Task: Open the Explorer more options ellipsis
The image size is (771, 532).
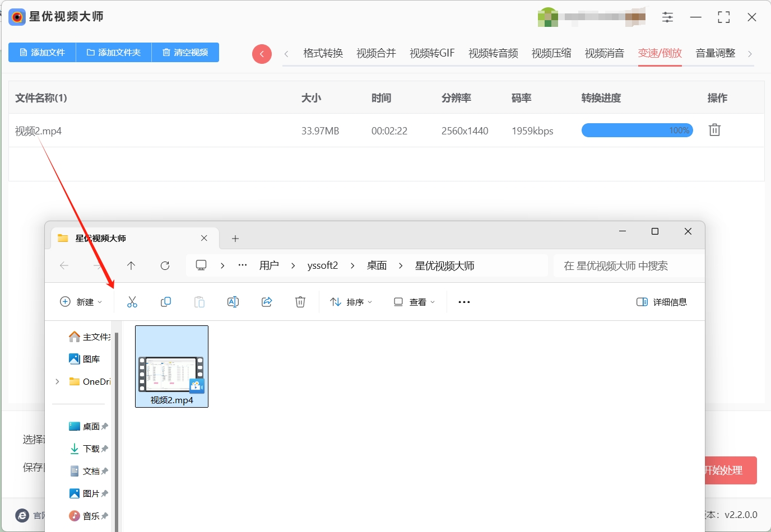Action: pos(464,302)
